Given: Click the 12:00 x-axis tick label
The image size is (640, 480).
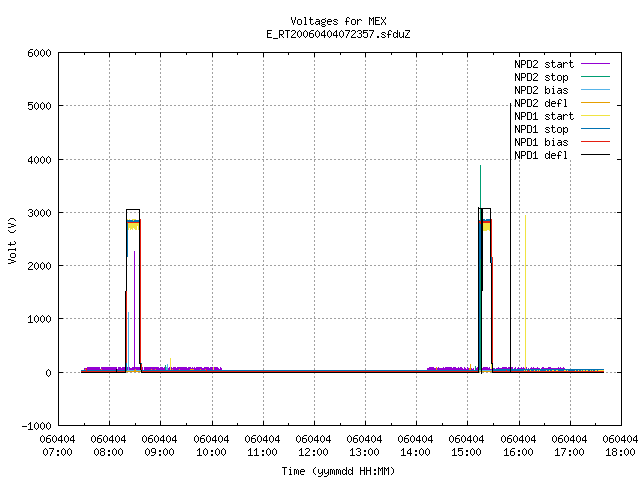Looking at the screenshot, I should (x=313, y=452).
